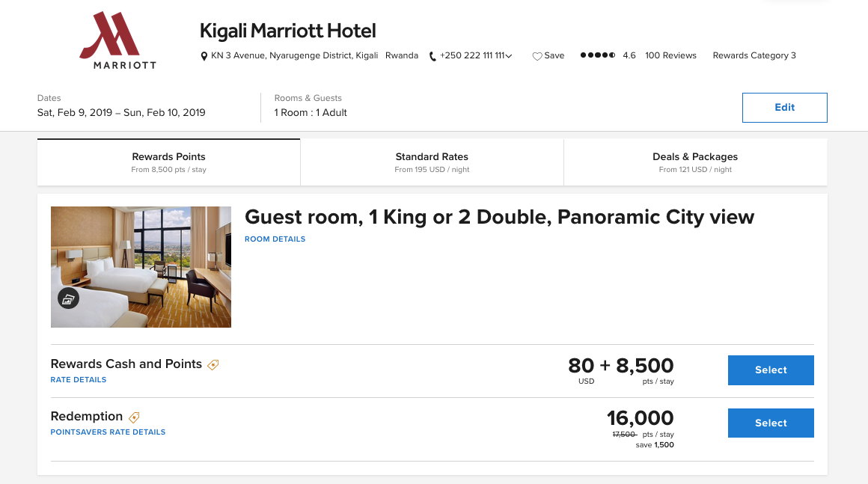This screenshot has width=868, height=484.
Task: Click the rating dots icon
Action: [x=598, y=55]
